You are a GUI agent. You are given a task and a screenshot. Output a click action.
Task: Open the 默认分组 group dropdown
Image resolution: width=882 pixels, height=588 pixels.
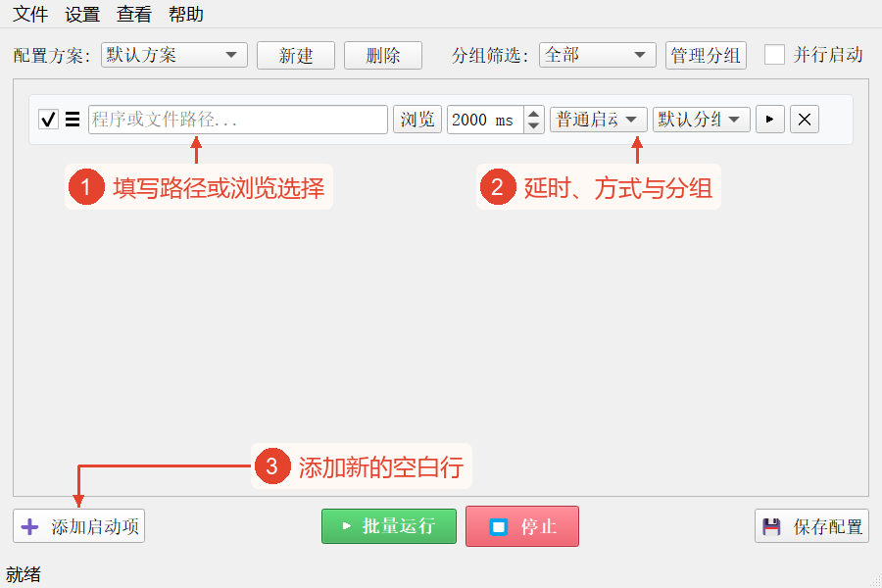click(x=702, y=120)
